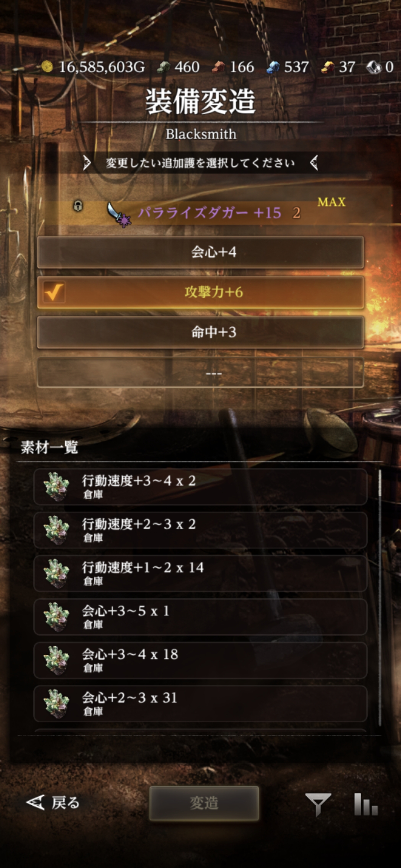
Task: Click the material list scrollbar
Action: [x=379, y=598]
